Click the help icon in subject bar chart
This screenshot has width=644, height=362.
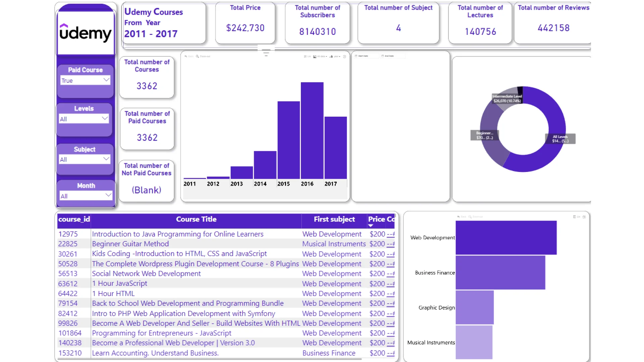pyautogui.click(x=584, y=217)
